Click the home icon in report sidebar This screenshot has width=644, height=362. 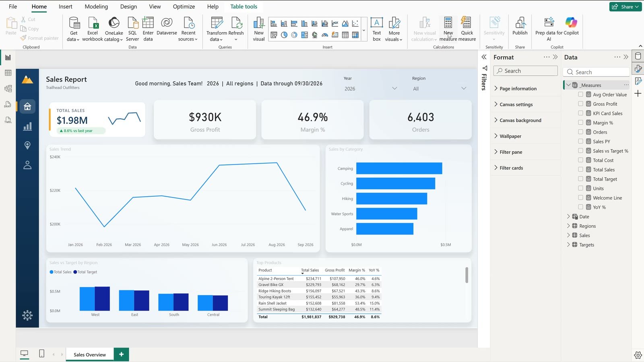point(27,107)
